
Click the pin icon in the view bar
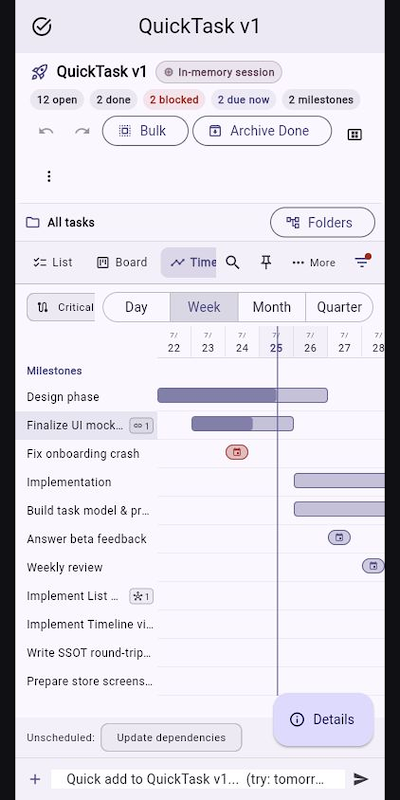(266, 262)
